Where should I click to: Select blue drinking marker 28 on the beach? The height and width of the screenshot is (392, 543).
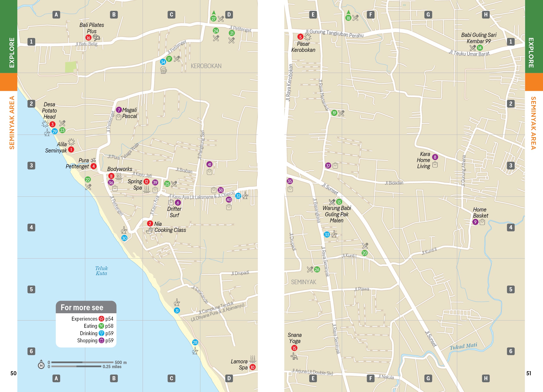pyautogui.click(x=195, y=343)
